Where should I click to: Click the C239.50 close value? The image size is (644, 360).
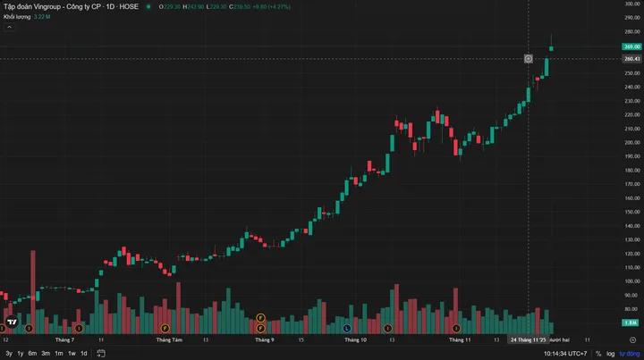[240, 6]
